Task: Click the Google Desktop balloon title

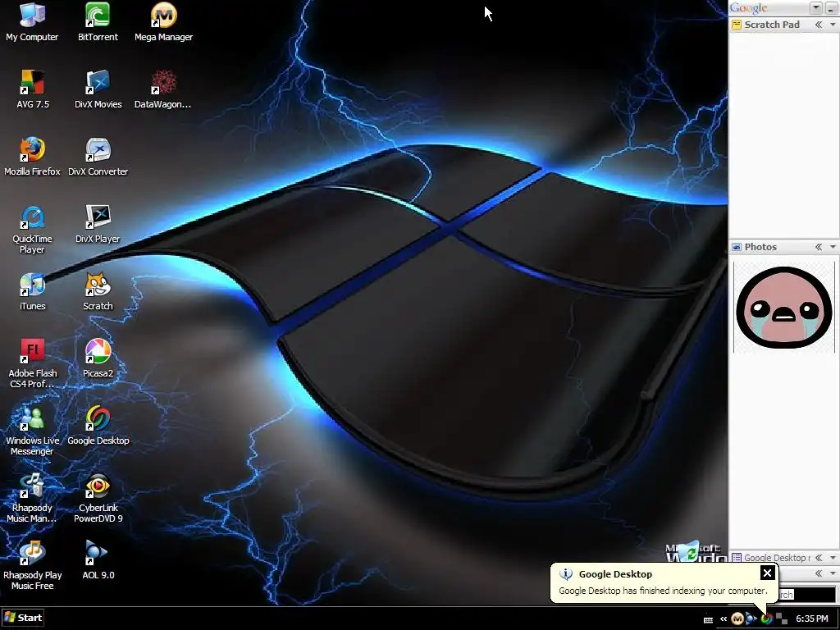Action: click(615, 574)
